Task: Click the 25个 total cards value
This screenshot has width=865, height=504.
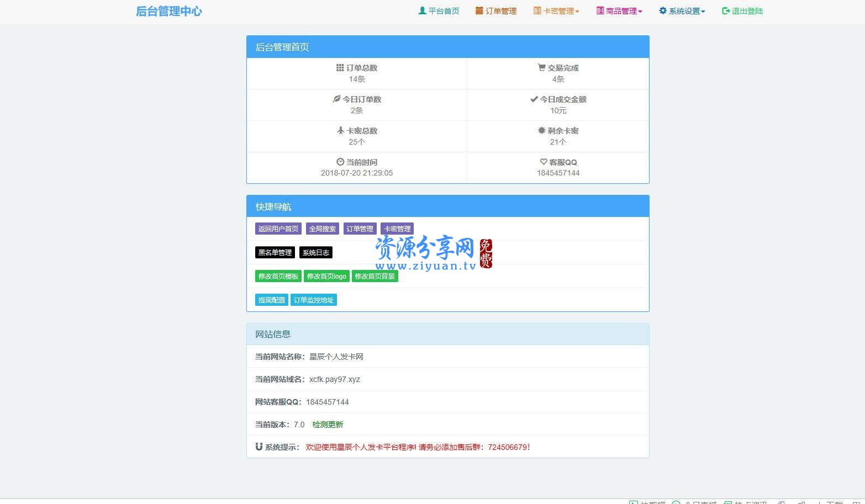Action: click(357, 142)
